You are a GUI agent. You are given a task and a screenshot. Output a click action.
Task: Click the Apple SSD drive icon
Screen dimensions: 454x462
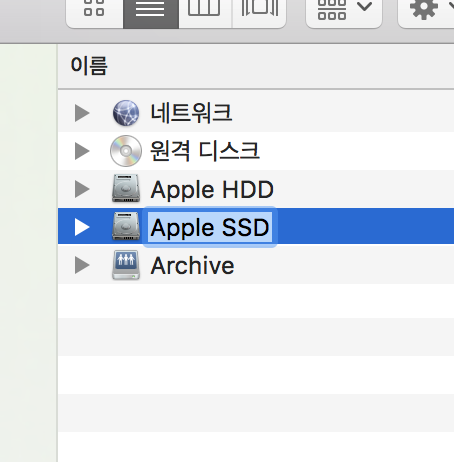pyautogui.click(x=126, y=226)
